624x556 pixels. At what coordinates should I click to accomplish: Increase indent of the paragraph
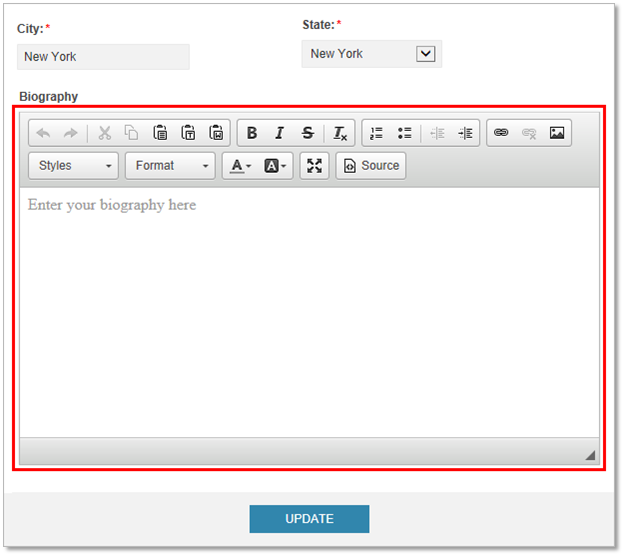465,133
